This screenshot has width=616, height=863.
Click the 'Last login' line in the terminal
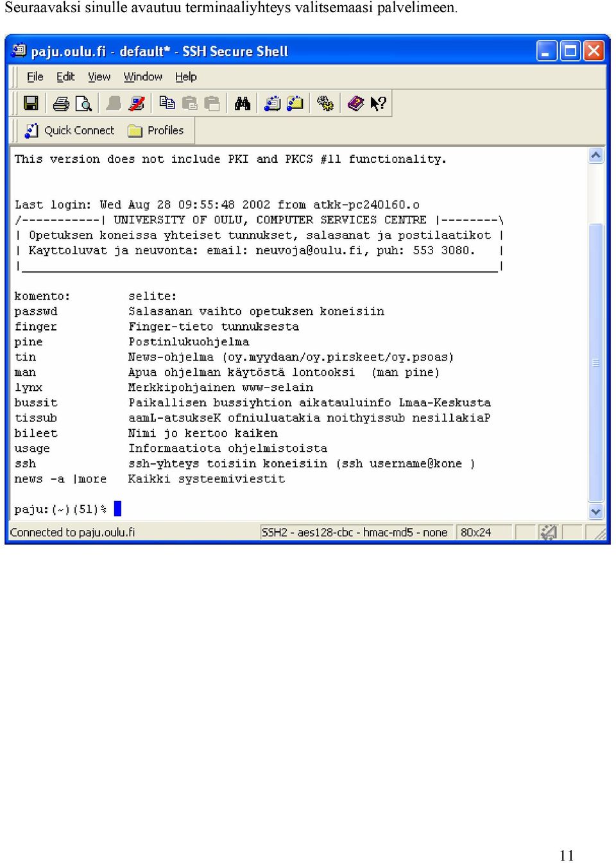click(217, 205)
